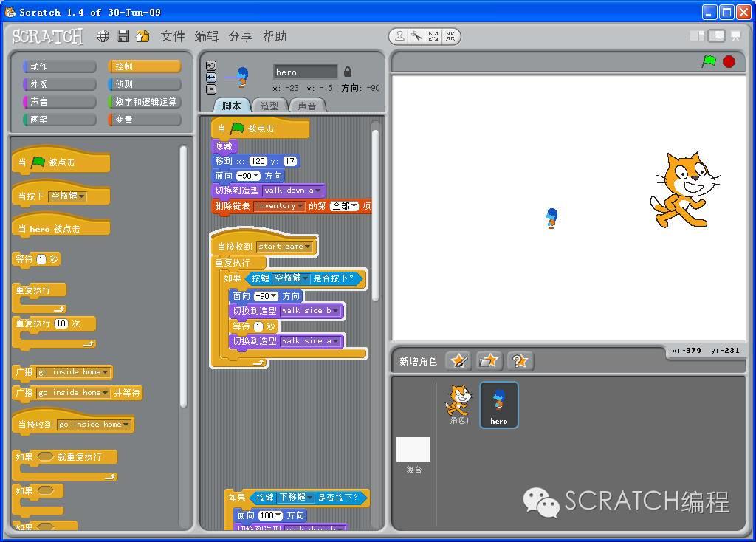This screenshot has width=756, height=542.
Task: Click the share project icon
Action: (x=142, y=36)
